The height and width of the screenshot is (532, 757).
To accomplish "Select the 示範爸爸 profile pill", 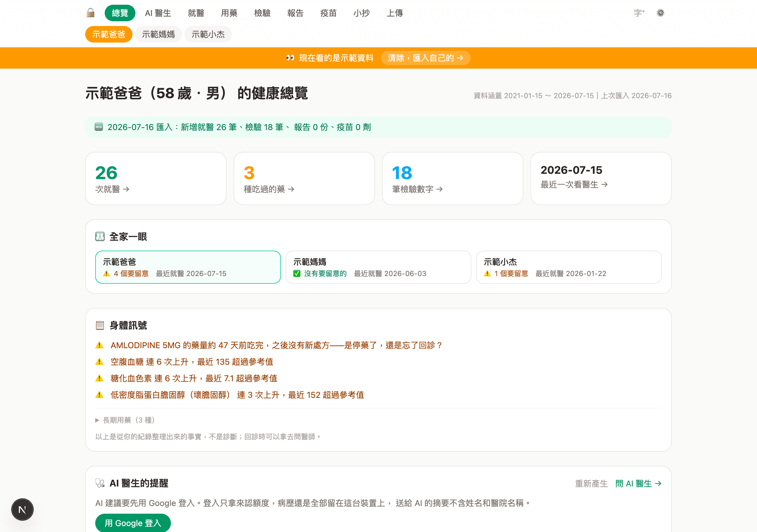I will coord(109,34).
